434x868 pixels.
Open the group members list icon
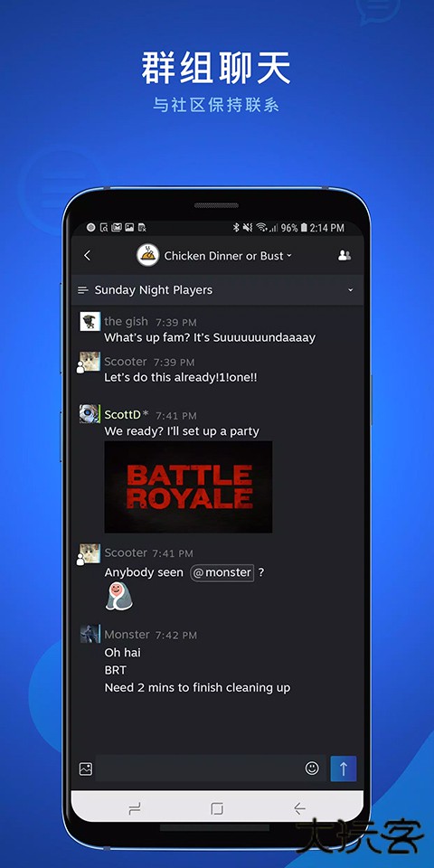pos(344,255)
